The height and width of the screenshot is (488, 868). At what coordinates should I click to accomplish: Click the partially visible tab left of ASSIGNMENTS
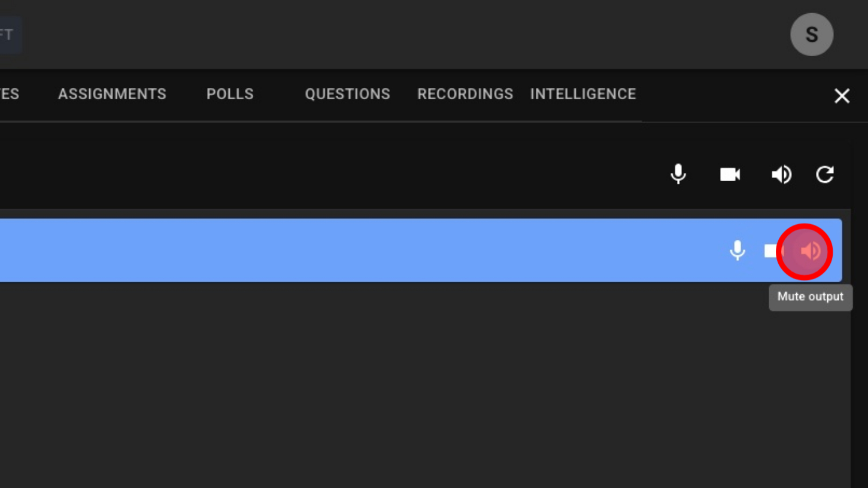(x=10, y=94)
